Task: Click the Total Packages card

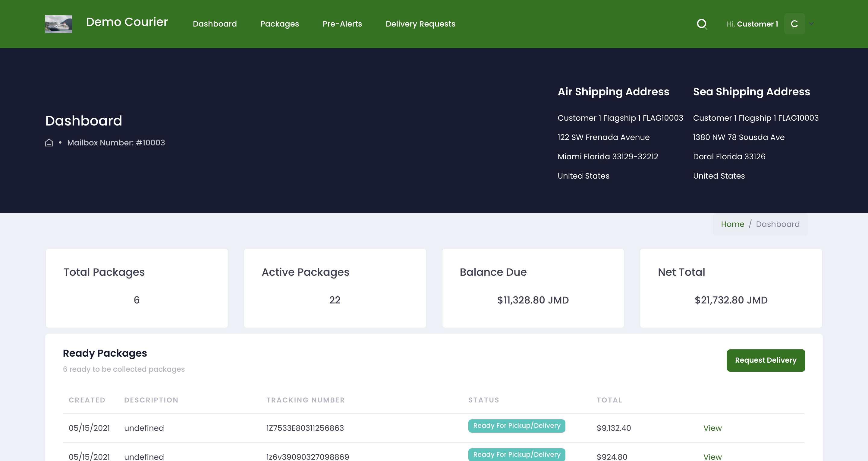Action: (137, 288)
